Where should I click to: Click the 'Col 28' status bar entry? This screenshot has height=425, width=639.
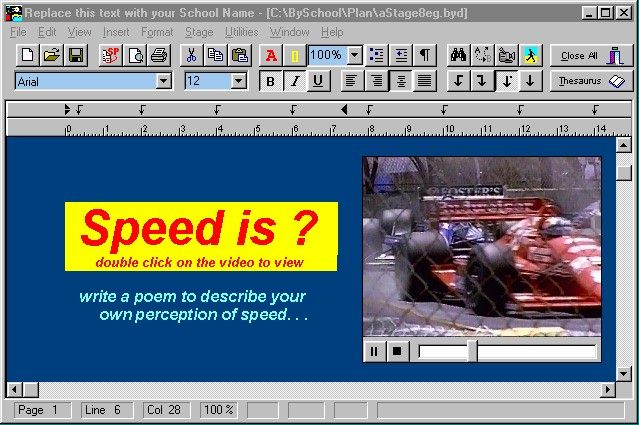click(166, 410)
